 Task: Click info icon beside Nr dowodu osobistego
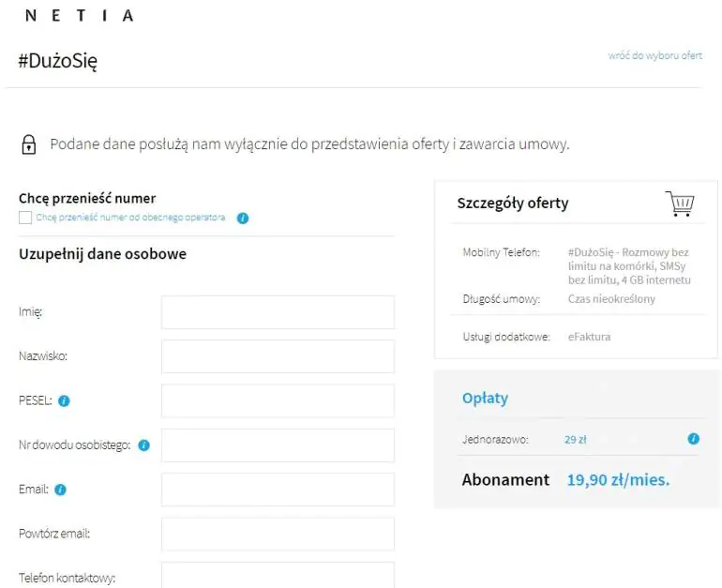(144, 445)
